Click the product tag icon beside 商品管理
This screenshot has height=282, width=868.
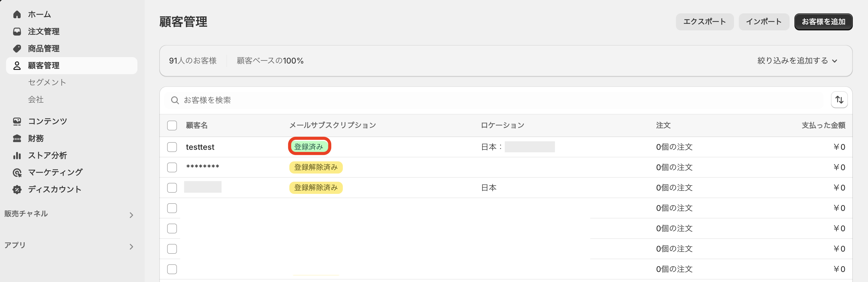(17, 49)
